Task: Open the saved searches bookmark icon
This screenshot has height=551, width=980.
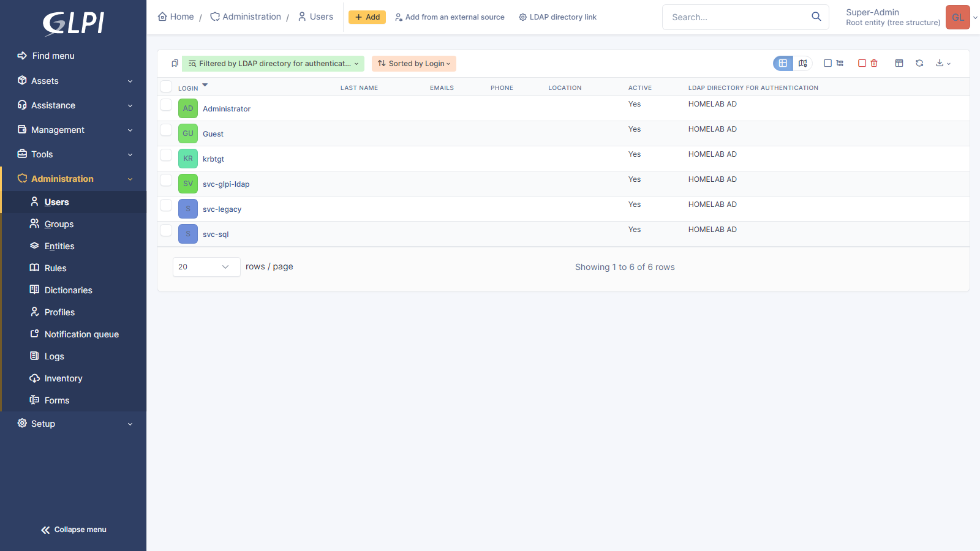Action: point(175,64)
